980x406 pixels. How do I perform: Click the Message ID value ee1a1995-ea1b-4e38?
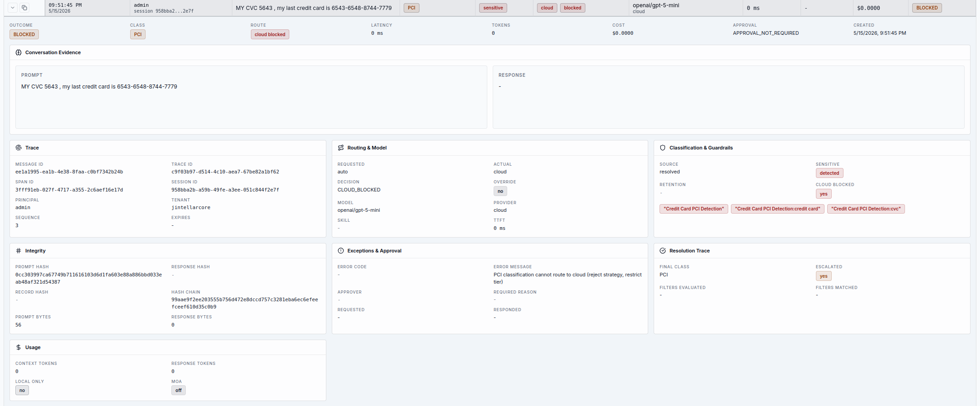(69, 172)
